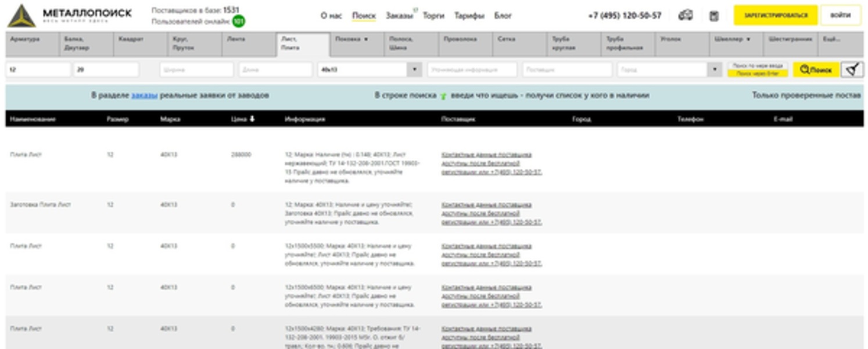Click the Металлопоиск triangle logo

coord(21,16)
